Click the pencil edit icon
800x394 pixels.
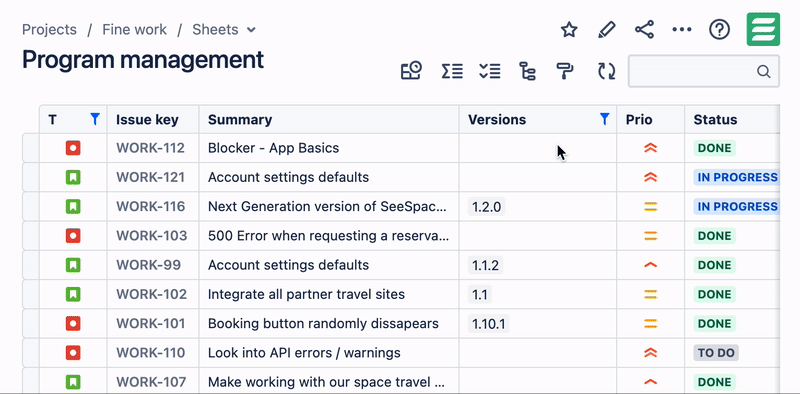(607, 30)
